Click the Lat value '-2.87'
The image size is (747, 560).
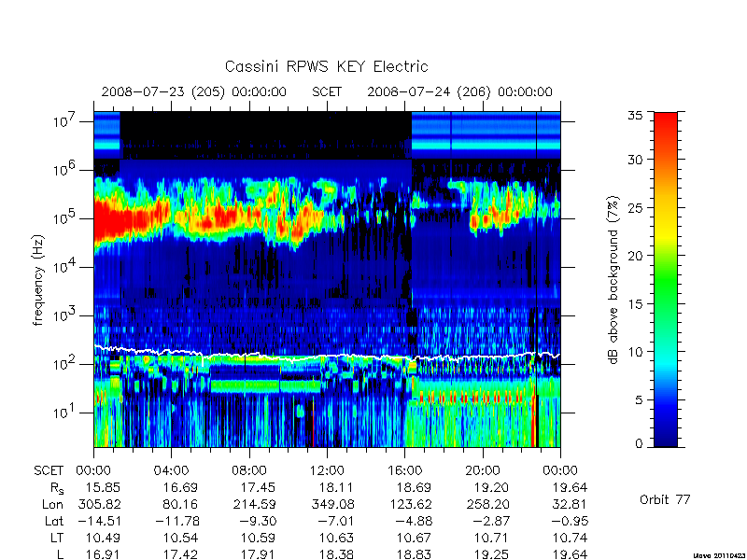pyautogui.click(x=491, y=522)
